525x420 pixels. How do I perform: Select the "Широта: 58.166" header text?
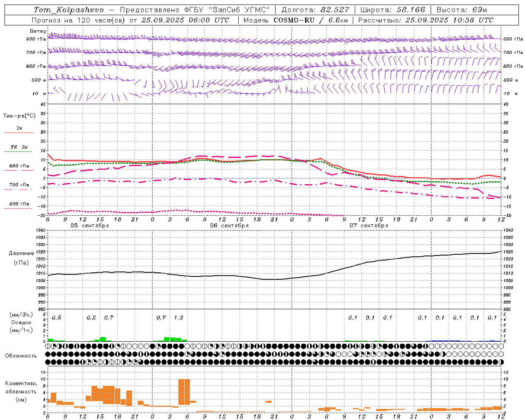click(393, 10)
